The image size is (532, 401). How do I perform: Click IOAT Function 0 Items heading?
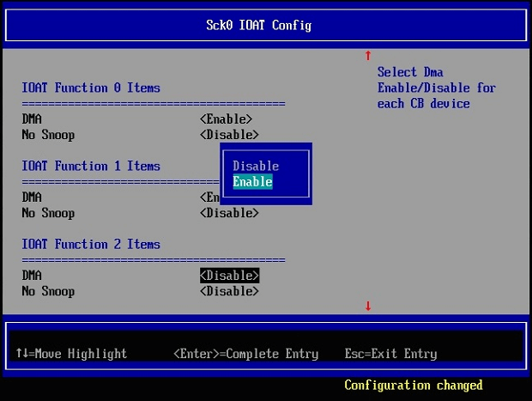click(x=91, y=88)
